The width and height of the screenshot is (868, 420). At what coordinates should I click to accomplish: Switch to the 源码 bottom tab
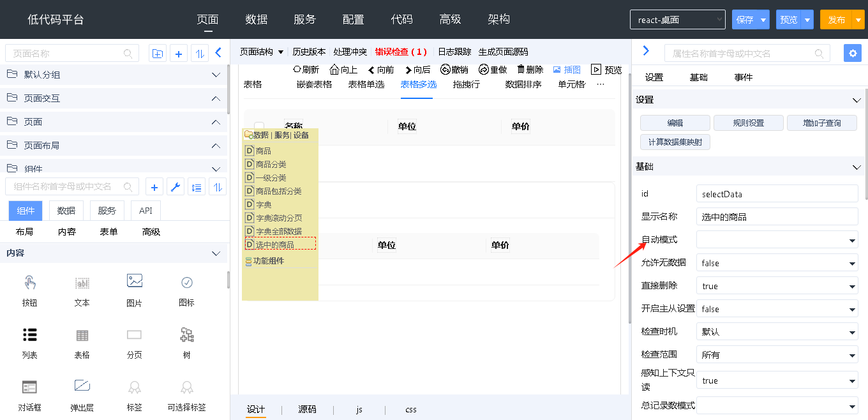307,409
